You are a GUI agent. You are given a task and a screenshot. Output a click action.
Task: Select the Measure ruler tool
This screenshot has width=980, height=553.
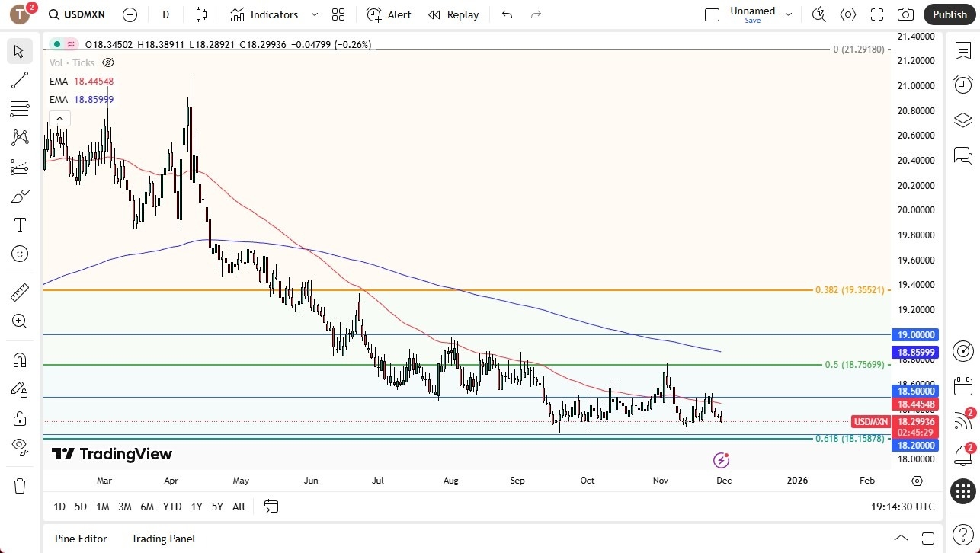[x=20, y=292]
